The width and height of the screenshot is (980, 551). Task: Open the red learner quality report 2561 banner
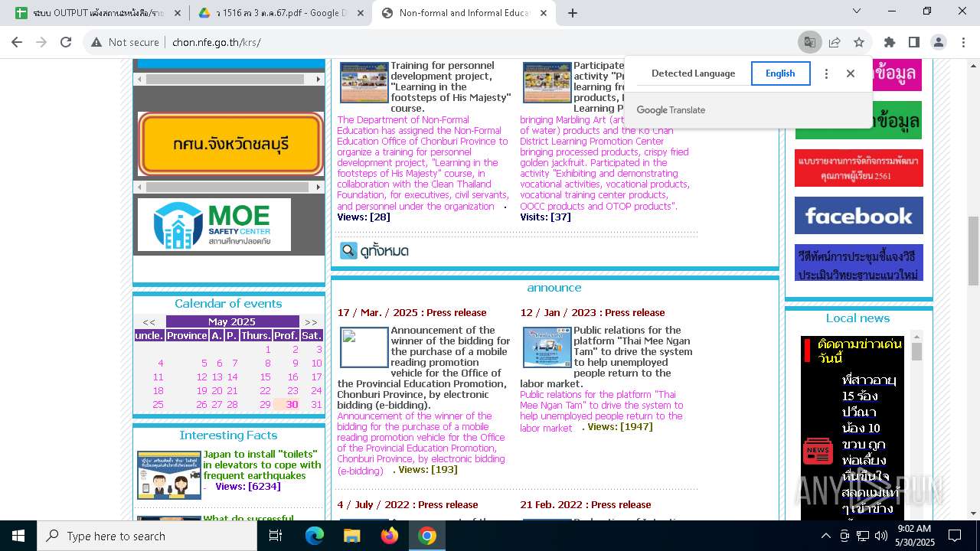tap(858, 168)
